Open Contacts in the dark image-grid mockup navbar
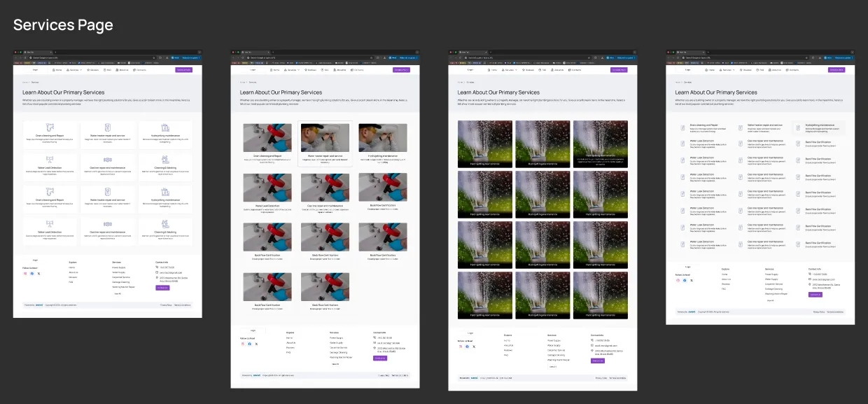 point(575,70)
